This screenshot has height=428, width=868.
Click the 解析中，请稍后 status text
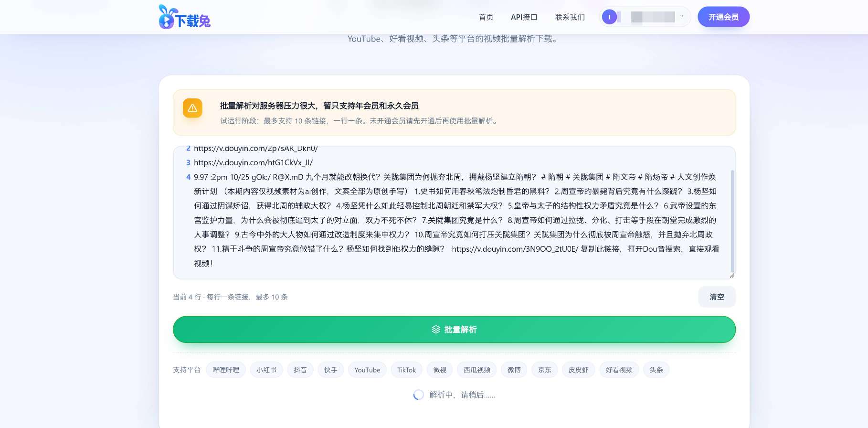[x=462, y=395]
